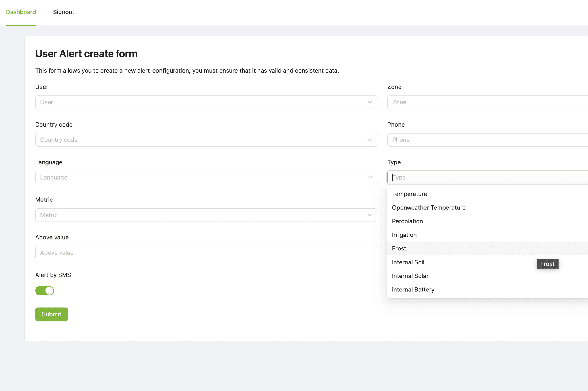The image size is (588, 391).
Task: Open the User select box
Action: coord(201,102)
